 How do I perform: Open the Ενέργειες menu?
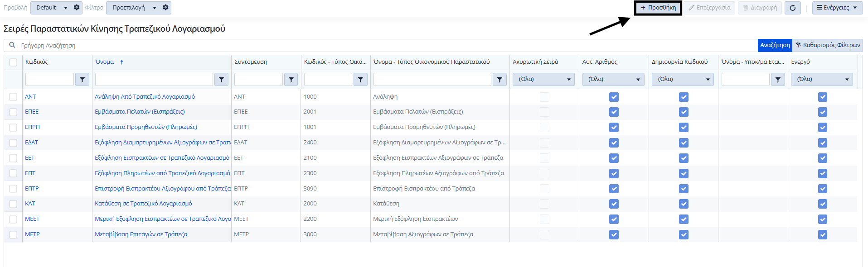[x=837, y=8]
